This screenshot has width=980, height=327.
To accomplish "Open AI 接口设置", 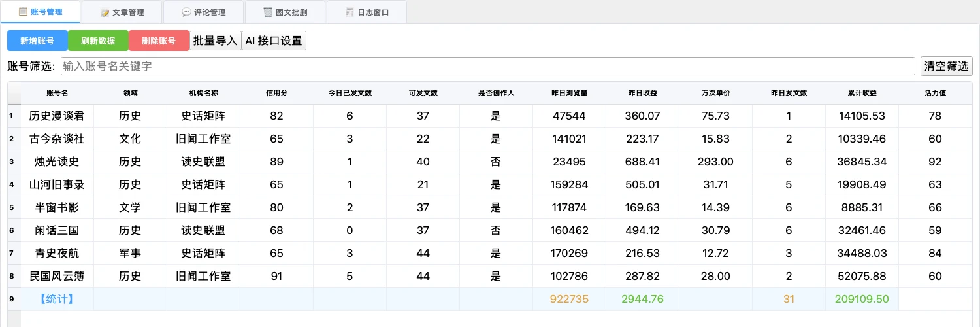I will click(274, 41).
